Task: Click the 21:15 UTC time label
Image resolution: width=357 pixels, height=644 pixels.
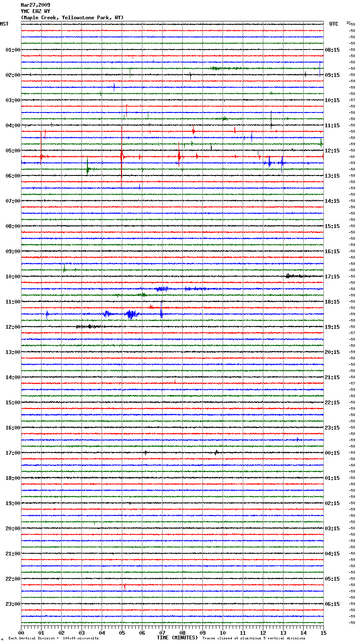Action: click(x=332, y=377)
